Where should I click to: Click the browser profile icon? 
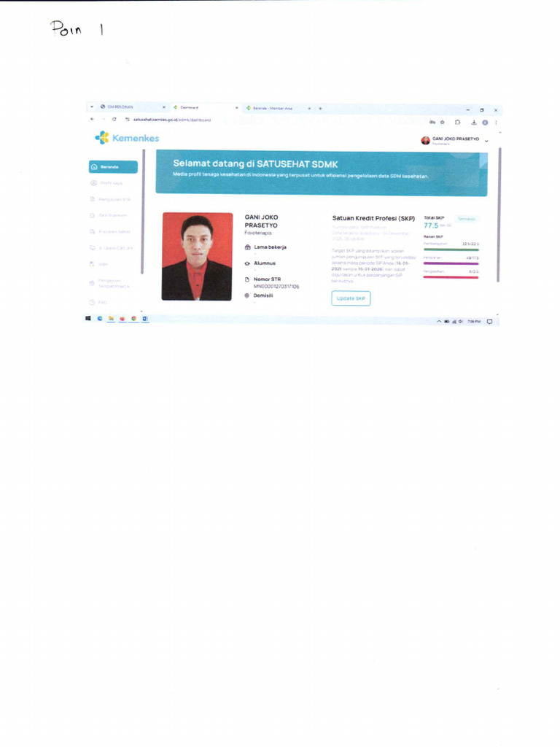coord(485,123)
